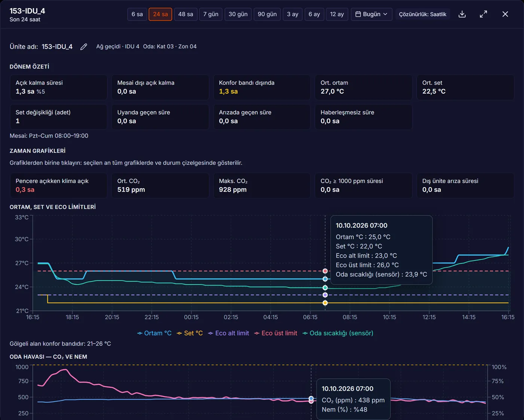Choose the 90 gün time range
Screen dimensions: 524x420
[267, 14]
